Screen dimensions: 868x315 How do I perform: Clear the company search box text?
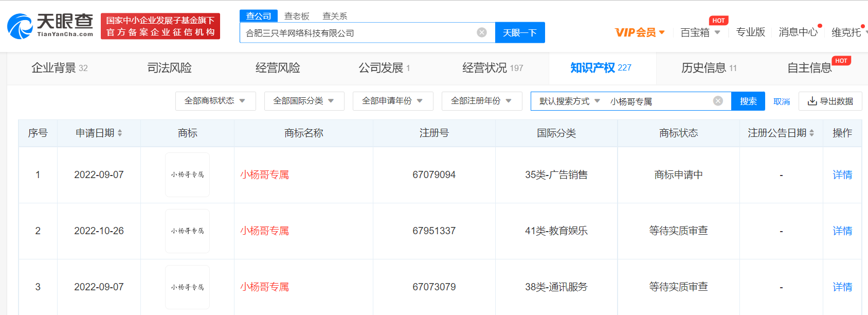(x=482, y=32)
